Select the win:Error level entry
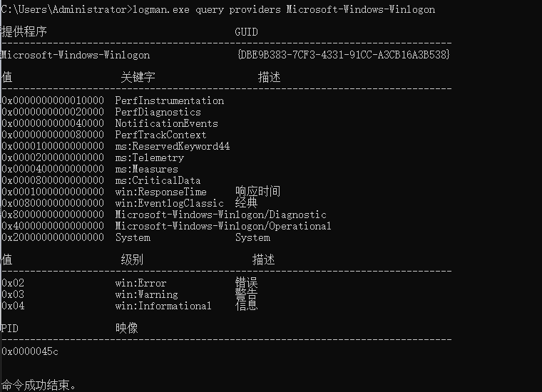Image resolution: width=542 pixels, height=392 pixels. (x=140, y=283)
